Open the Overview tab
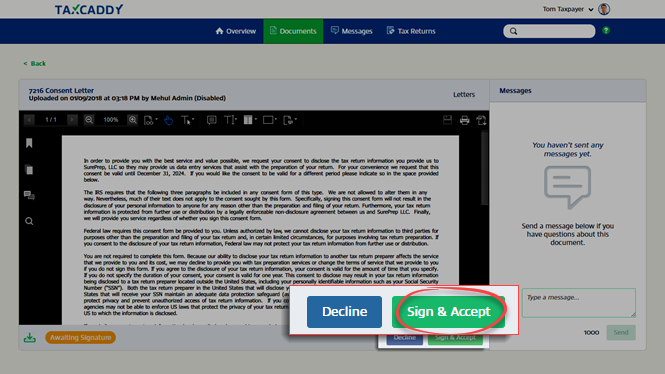 coord(235,31)
